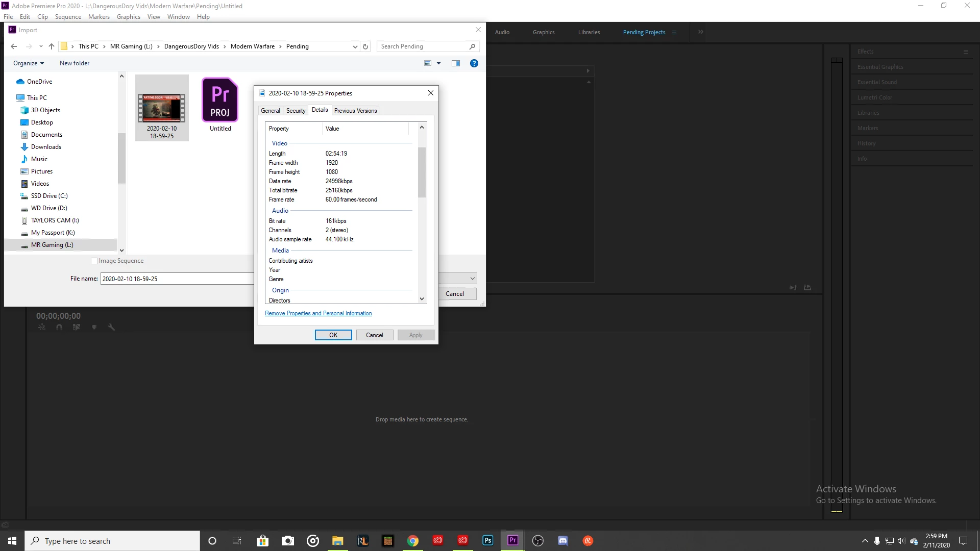Click the refresh icon next to address bar
Image resolution: width=980 pixels, height=551 pixels.
pos(365,46)
